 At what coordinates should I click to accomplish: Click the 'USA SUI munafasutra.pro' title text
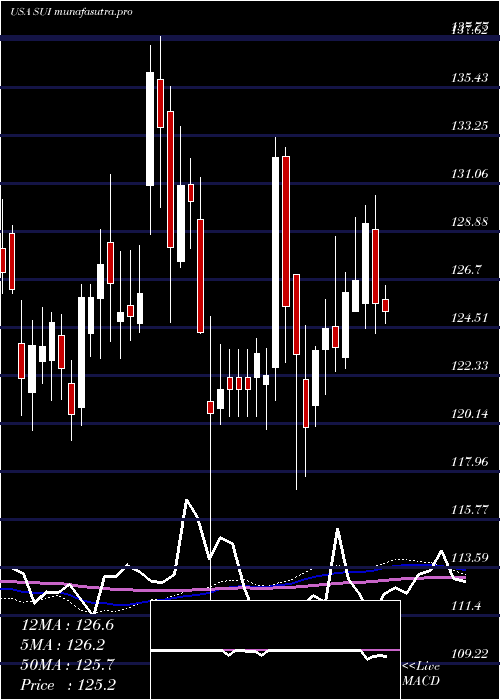[71, 12]
